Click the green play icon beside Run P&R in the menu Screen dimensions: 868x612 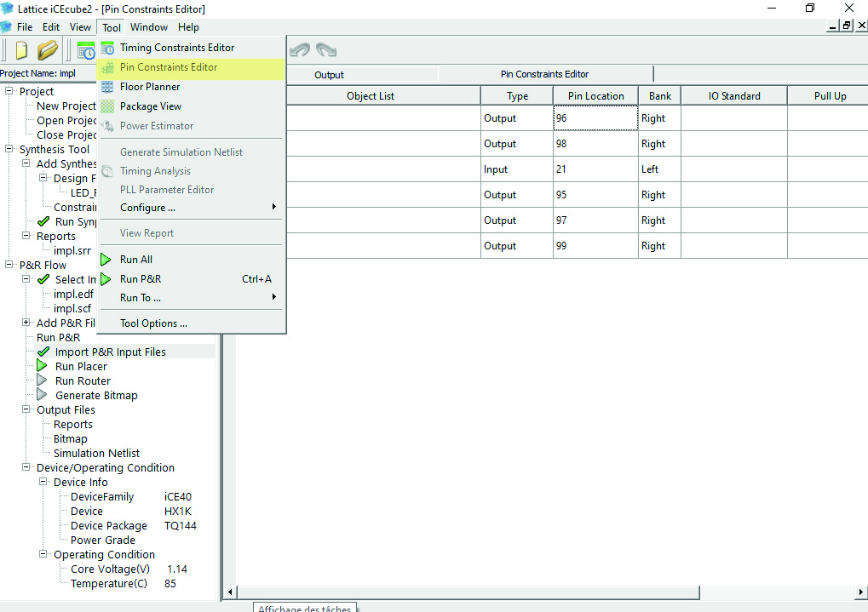(x=106, y=279)
